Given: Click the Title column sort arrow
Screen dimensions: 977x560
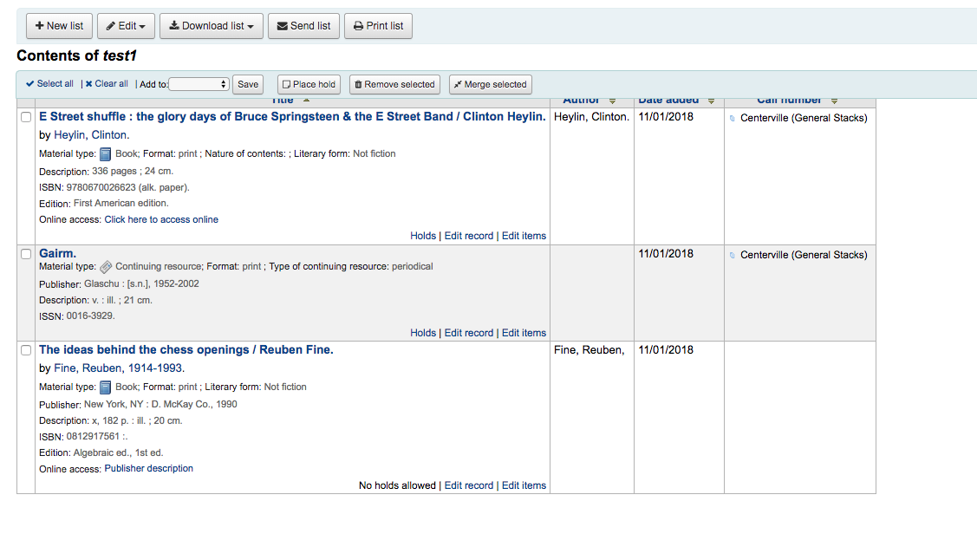Looking at the screenshot, I should click(306, 101).
